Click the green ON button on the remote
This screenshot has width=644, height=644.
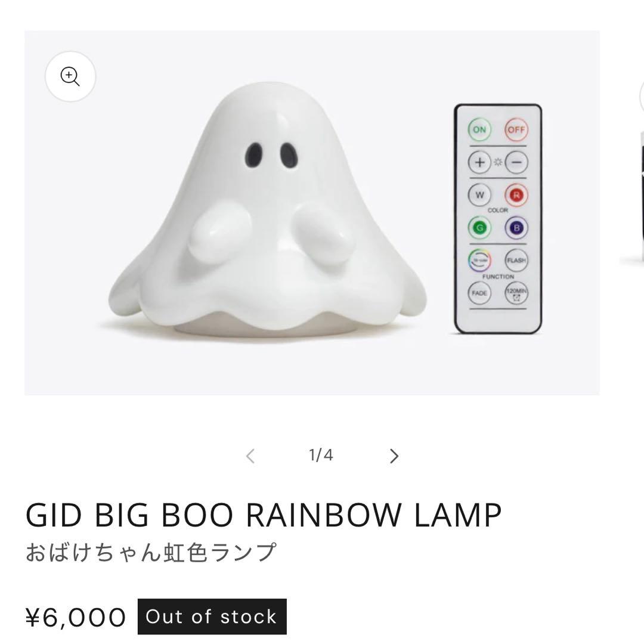click(x=479, y=130)
